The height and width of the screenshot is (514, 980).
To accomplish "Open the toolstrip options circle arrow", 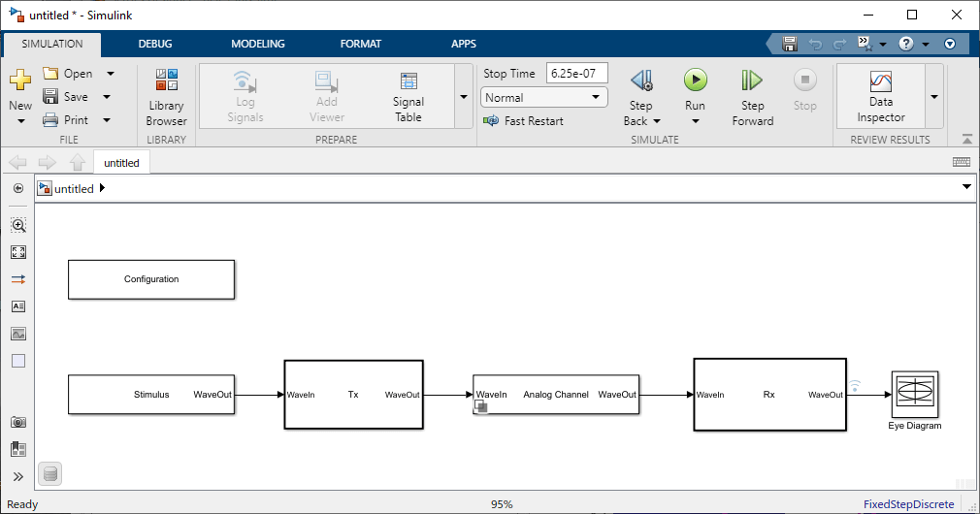I will click(949, 44).
